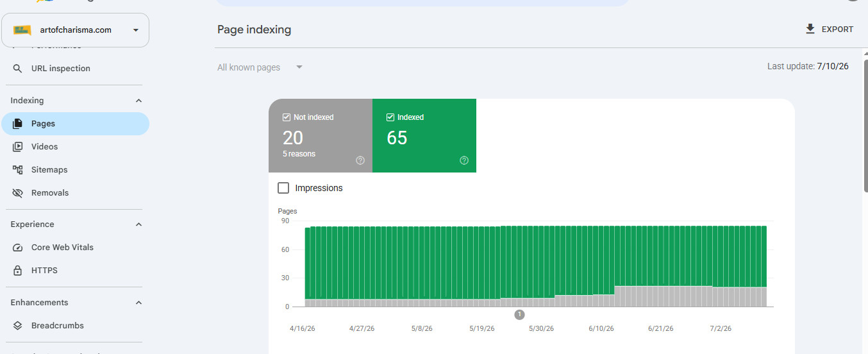This screenshot has width=868, height=354.
Task: Click the 6/10/26 axis date label
Action: click(601, 328)
